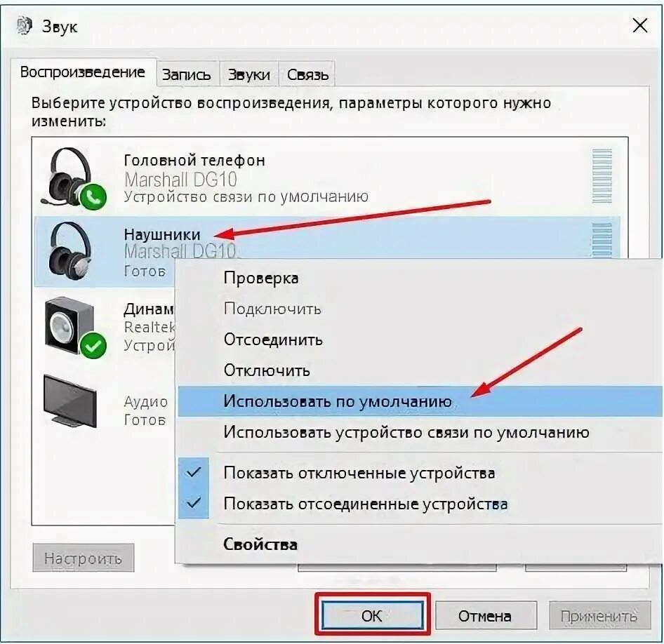Toggle Показать отключенные устройства option

(x=359, y=473)
